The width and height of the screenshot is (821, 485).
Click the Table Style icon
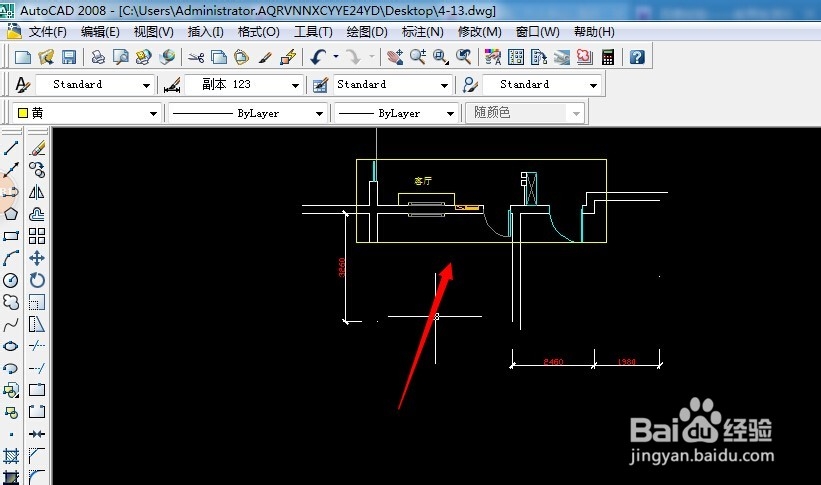(x=320, y=84)
